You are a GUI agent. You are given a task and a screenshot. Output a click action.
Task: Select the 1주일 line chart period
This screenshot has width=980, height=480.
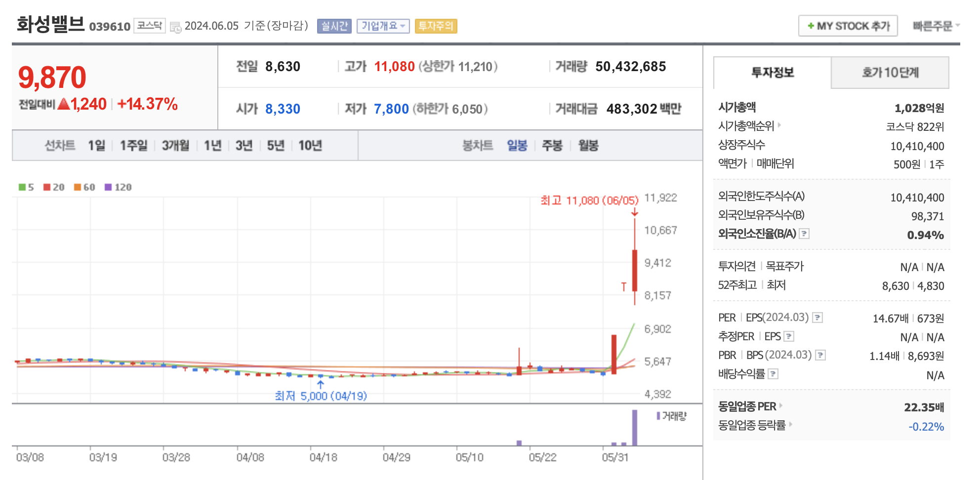click(x=134, y=146)
